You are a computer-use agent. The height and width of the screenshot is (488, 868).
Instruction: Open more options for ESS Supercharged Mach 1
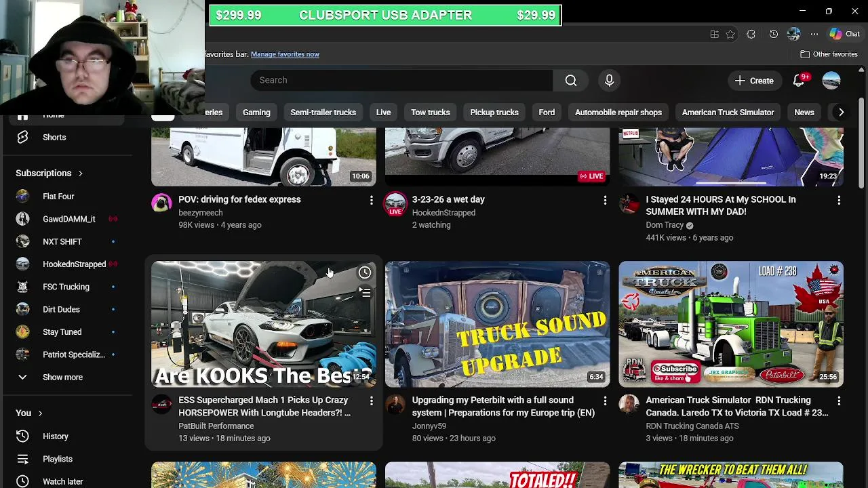click(371, 401)
